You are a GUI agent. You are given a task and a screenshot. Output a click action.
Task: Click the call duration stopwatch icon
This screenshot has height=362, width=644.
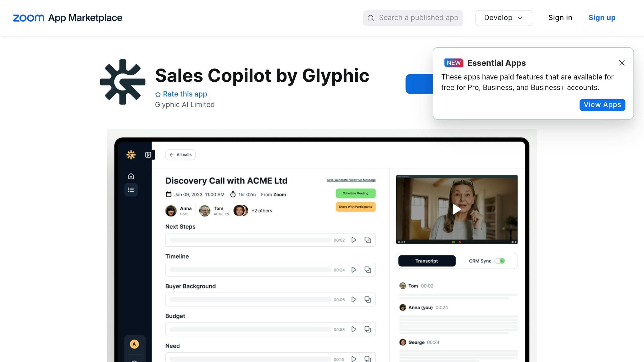click(x=233, y=195)
